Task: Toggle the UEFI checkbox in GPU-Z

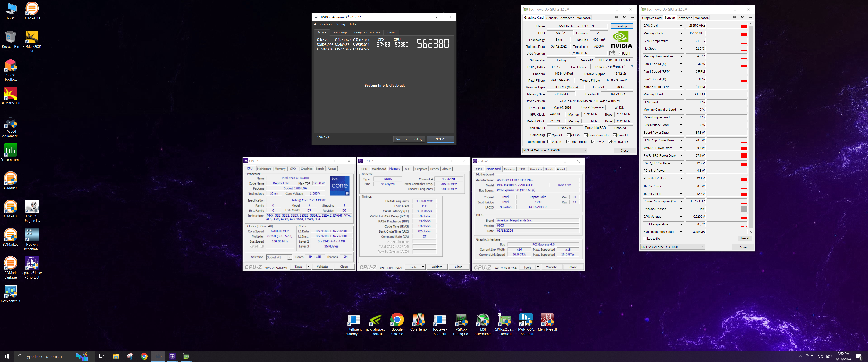Action: 621,53
